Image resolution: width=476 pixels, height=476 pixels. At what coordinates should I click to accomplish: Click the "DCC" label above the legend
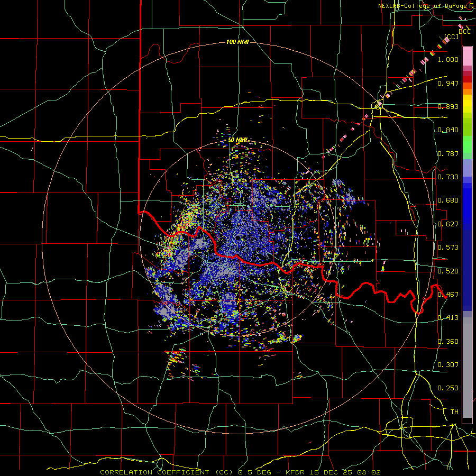click(x=464, y=32)
